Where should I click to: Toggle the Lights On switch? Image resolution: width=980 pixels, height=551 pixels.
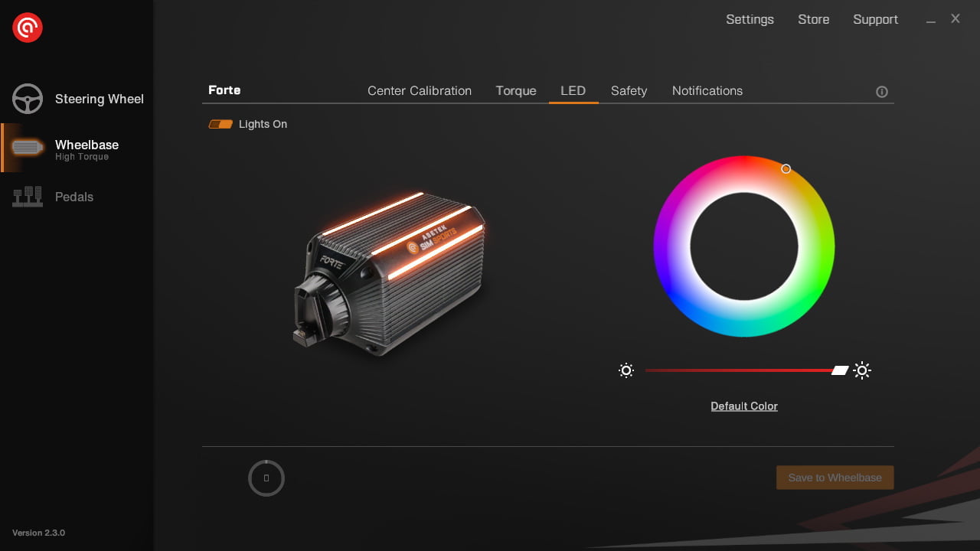point(220,124)
